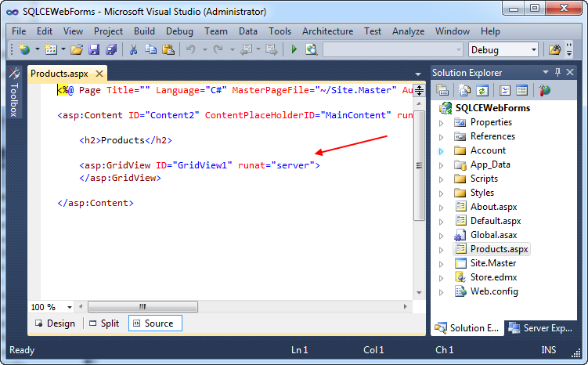Screen dimensions: 588x365
Task: Click the Save All toolbar icon
Action: point(111,49)
